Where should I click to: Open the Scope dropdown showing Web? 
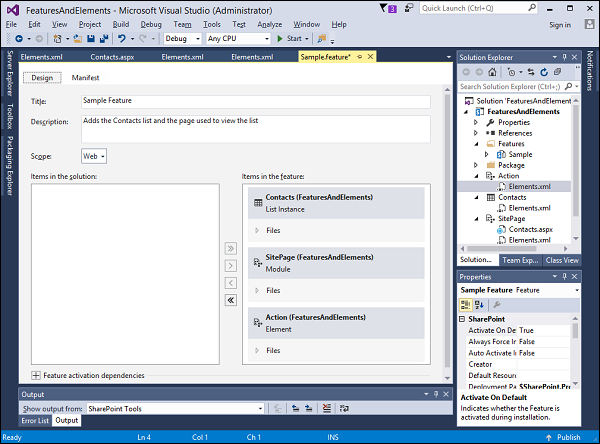[x=94, y=156]
